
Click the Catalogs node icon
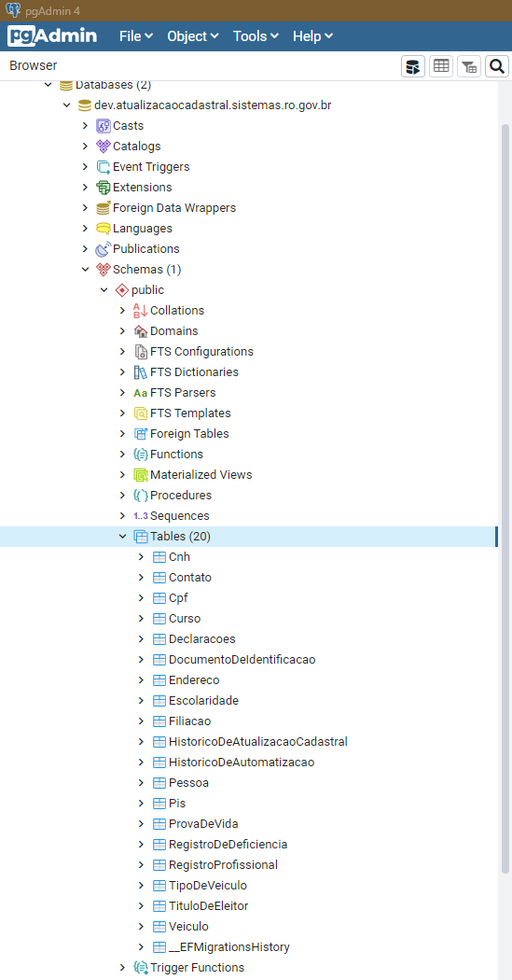(103, 147)
